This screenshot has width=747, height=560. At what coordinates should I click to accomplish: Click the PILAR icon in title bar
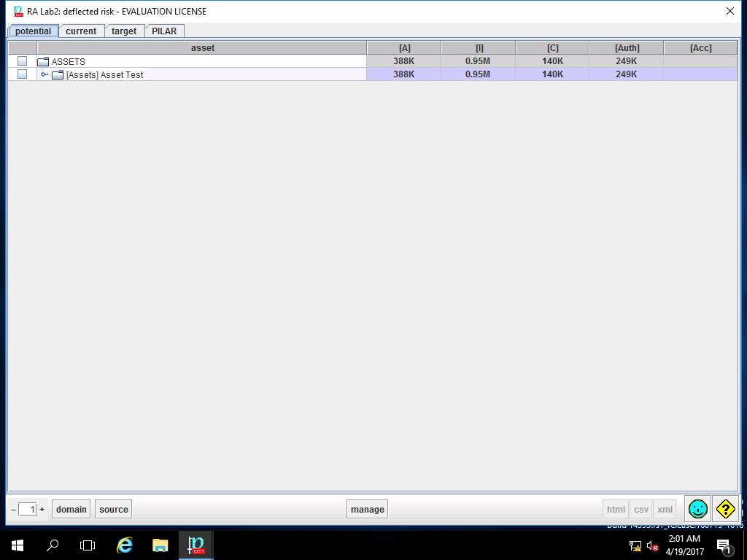tap(18, 11)
